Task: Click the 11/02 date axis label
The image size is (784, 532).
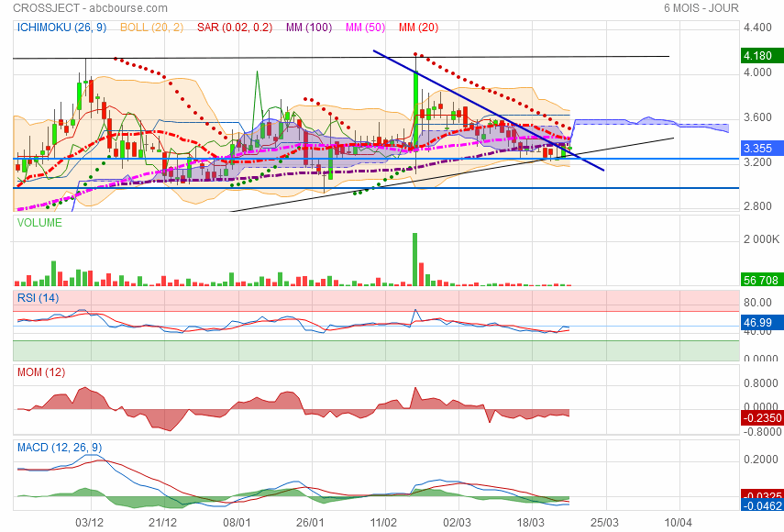Action: click(x=383, y=523)
